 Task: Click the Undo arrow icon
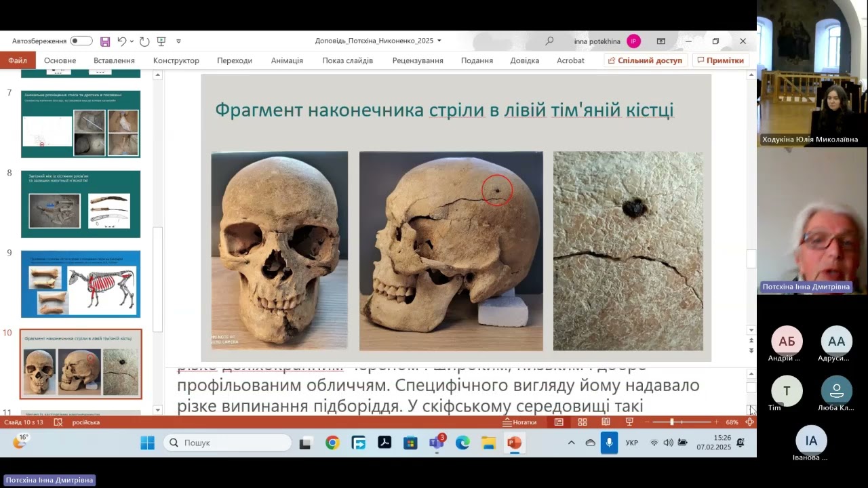pos(121,41)
